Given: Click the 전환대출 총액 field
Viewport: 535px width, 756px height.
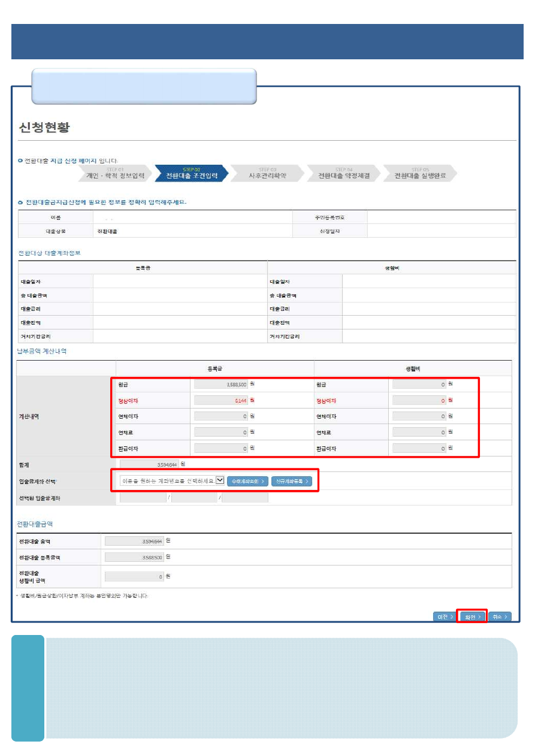Looking at the screenshot, I should (x=134, y=541).
